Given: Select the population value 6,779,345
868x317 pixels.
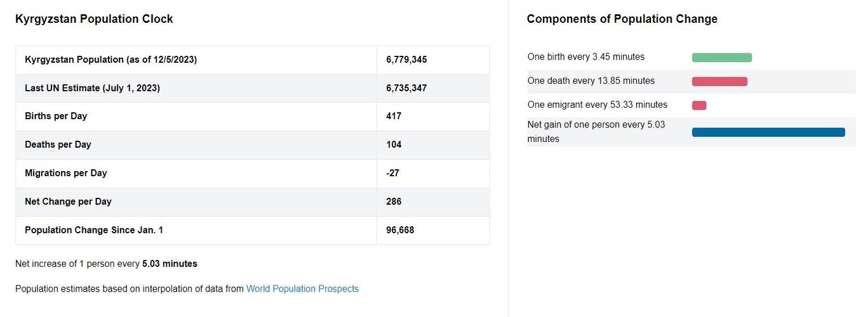Looking at the screenshot, I should point(406,60).
